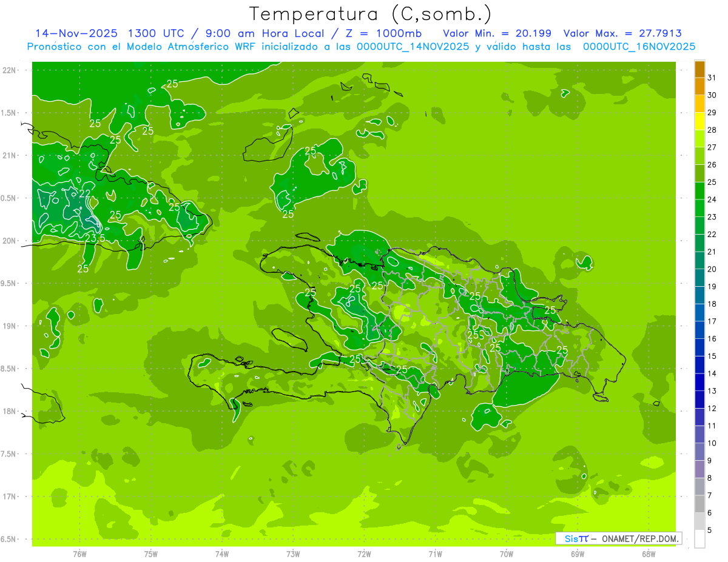
Task: Click the "Valor Min. = 20.199" text
Action: (x=497, y=33)
